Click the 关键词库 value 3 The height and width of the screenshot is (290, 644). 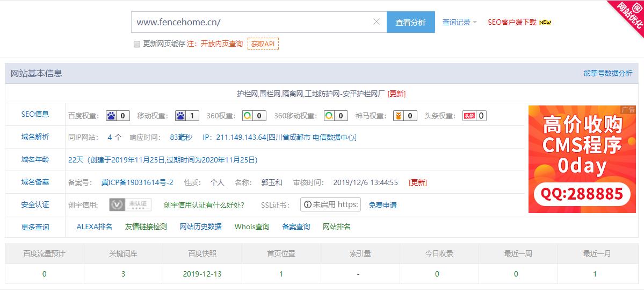[123, 274]
